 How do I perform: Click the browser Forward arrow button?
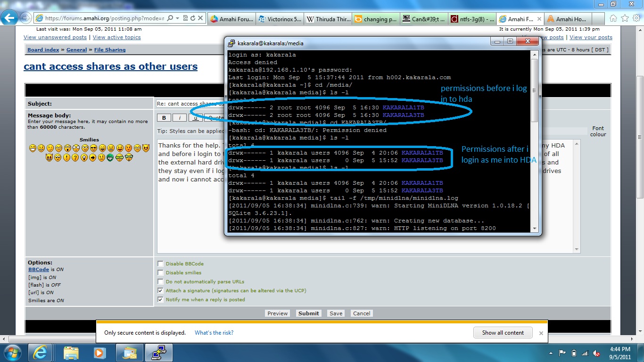point(25,18)
